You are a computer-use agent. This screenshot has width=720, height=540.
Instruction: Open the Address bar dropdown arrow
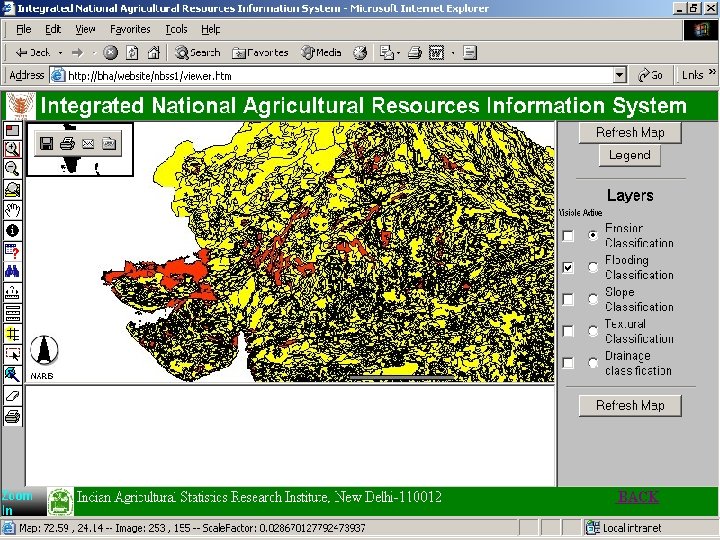(x=620, y=75)
